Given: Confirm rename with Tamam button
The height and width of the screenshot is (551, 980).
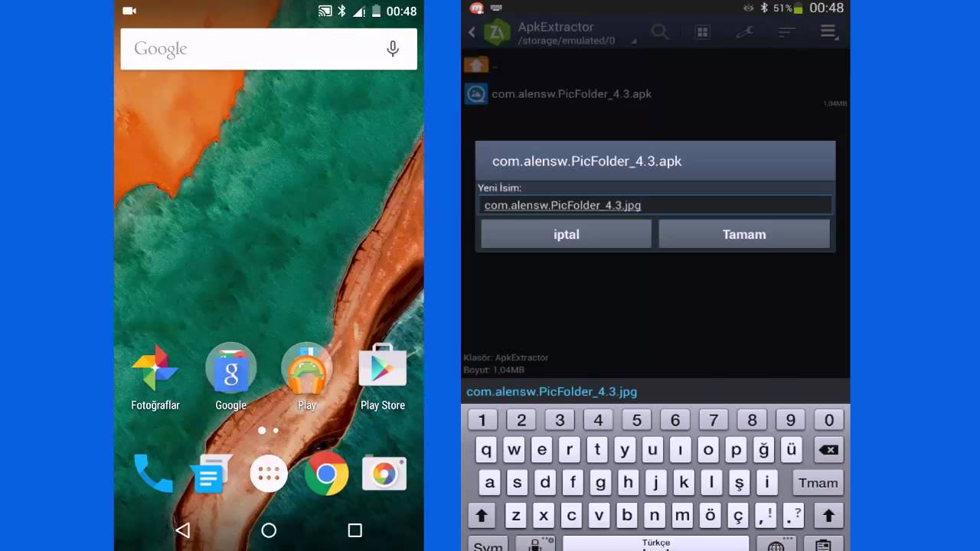Looking at the screenshot, I should coord(744,234).
